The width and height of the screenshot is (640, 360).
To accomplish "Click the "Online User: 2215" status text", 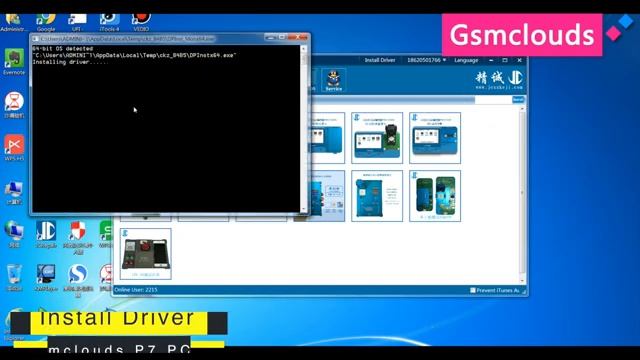I will coord(136,290).
